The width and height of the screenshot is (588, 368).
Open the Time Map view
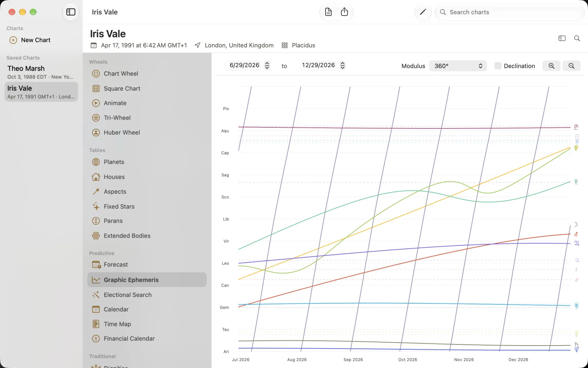click(x=147, y=324)
